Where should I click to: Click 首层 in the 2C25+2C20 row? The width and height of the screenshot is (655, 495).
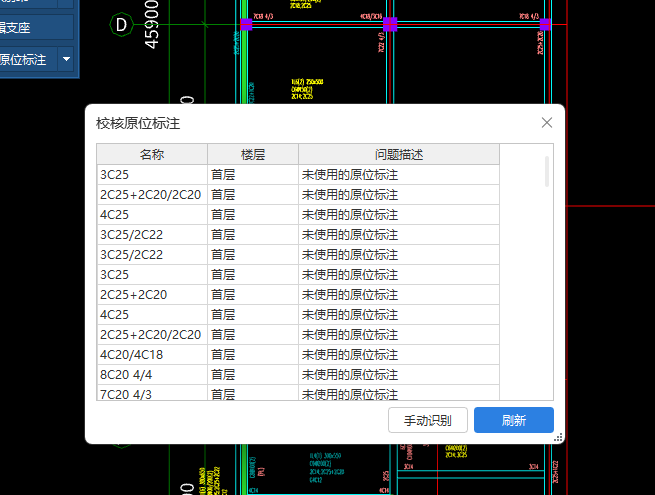point(223,294)
